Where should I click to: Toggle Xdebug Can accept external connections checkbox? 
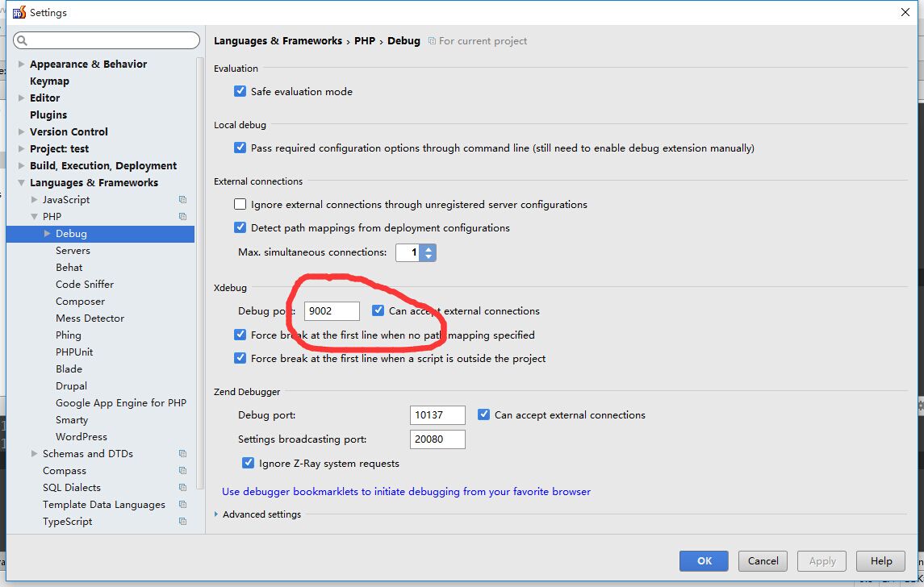[378, 311]
